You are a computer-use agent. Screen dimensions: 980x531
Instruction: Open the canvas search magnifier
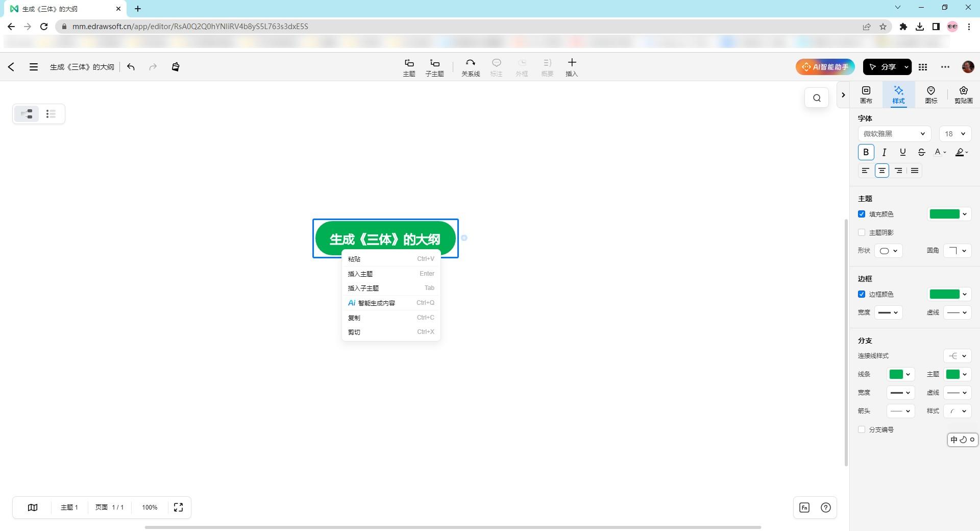click(x=817, y=98)
